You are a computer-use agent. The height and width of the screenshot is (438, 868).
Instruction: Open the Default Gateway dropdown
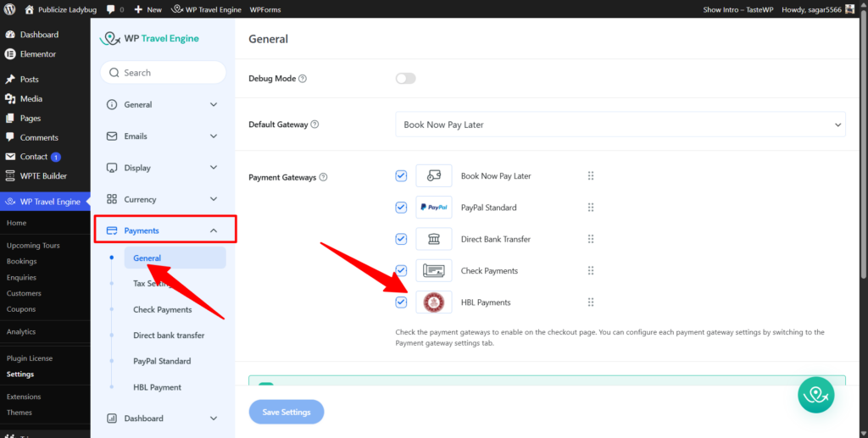(x=620, y=125)
